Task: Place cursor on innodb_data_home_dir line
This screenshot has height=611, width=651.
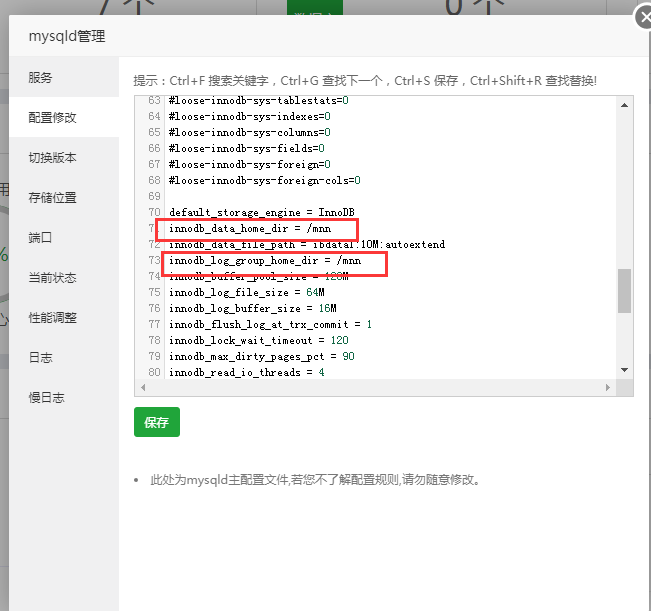Action: click(250, 229)
